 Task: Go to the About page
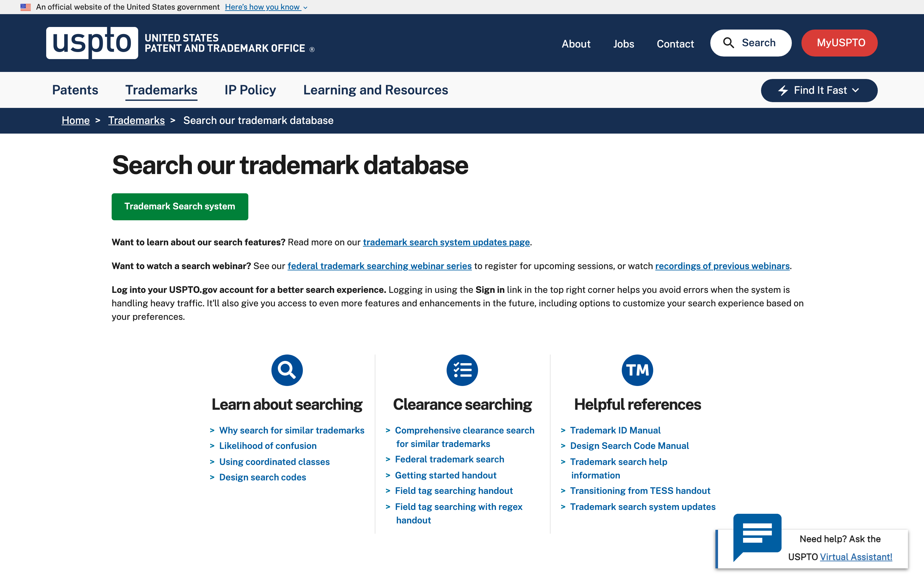(x=576, y=44)
